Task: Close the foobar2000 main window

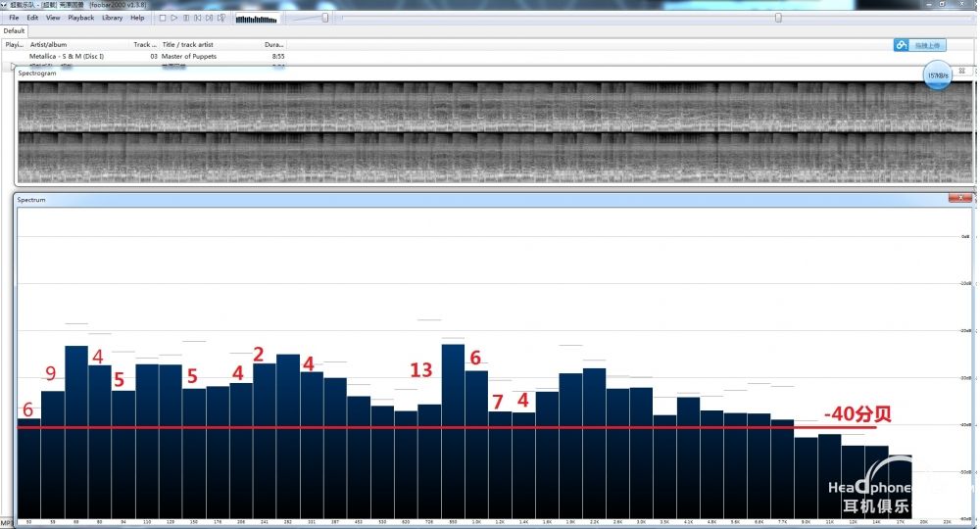Action: [963, 4]
